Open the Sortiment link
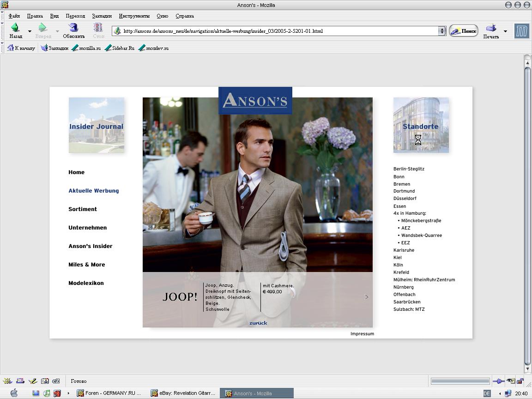Screen dimensions: 532x399 tap(83, 209)
